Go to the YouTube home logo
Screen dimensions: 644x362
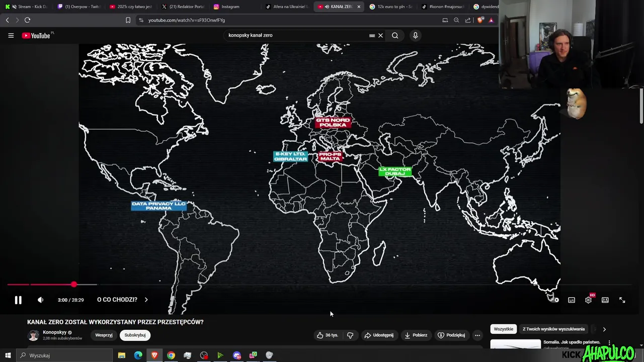(36, 36)
